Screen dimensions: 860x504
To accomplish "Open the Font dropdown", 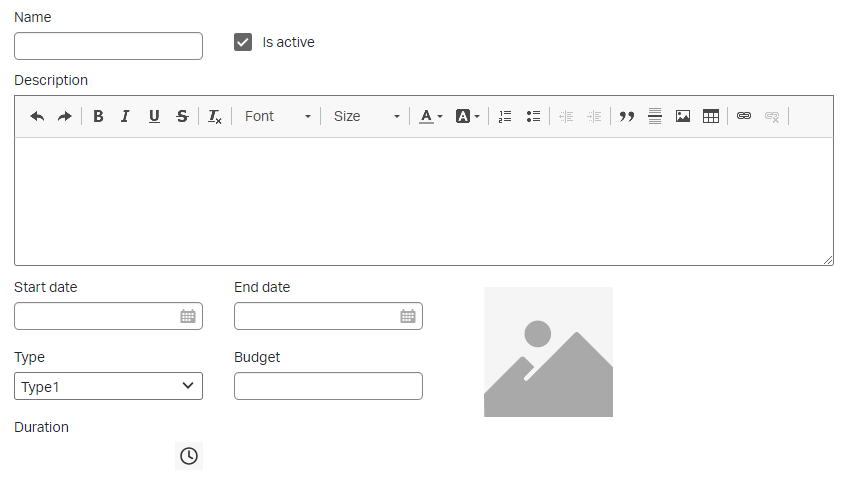I will coord(278,116).
